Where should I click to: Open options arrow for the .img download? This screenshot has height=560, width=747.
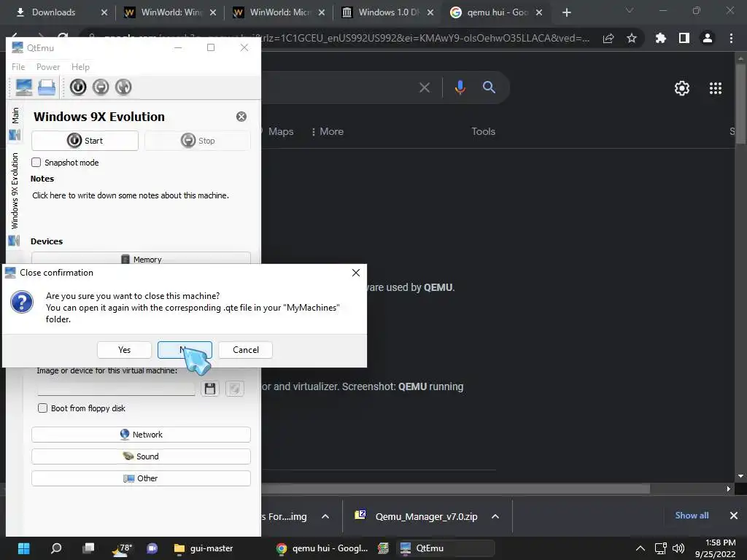coord(325,517)
